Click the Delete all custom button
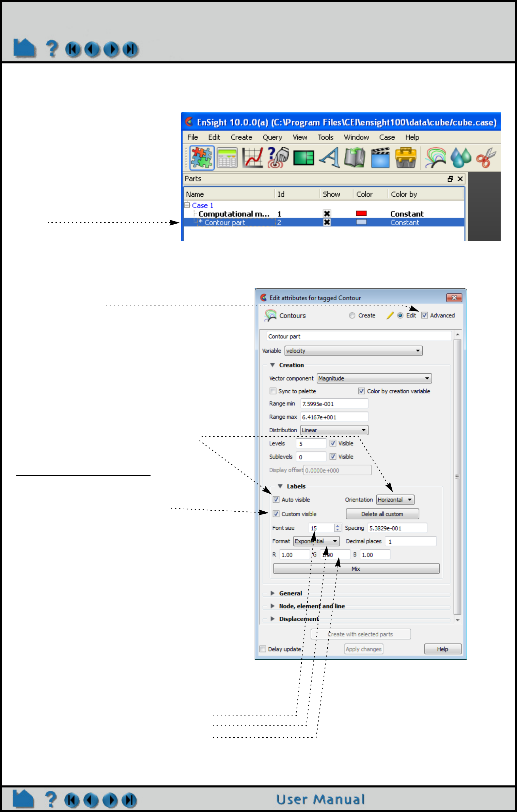Screen dimensions: 517x812 tap(382, 514)
